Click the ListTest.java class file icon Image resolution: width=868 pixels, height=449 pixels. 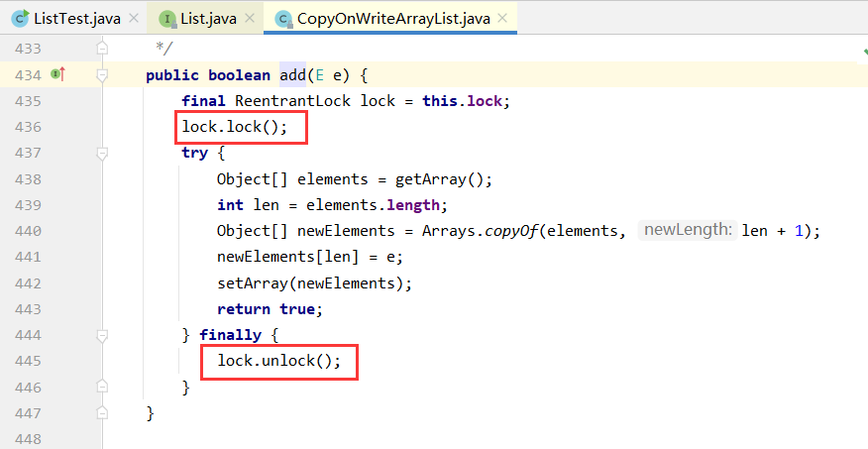(x=21, y=18)
